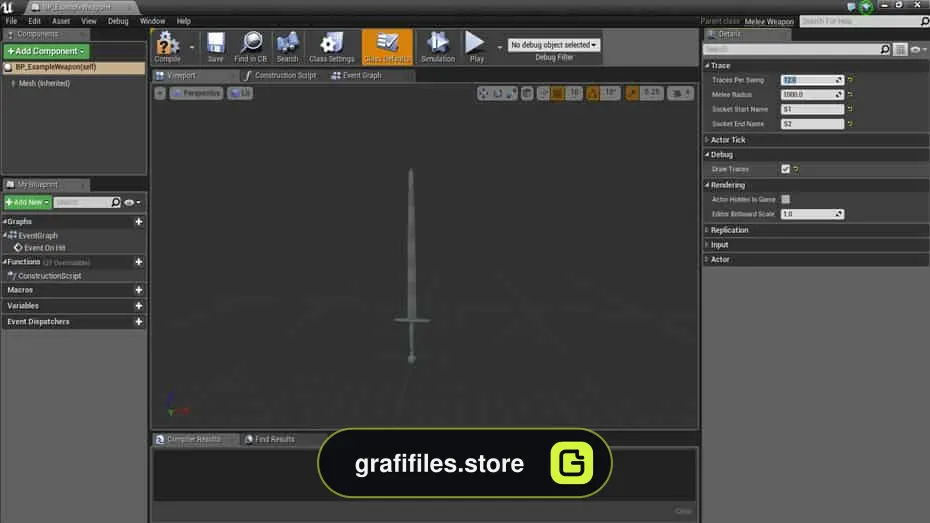Add a new Event Dispatcher with plus
Viewport: 930px width, 523px height.
click(x=139, y=321)
